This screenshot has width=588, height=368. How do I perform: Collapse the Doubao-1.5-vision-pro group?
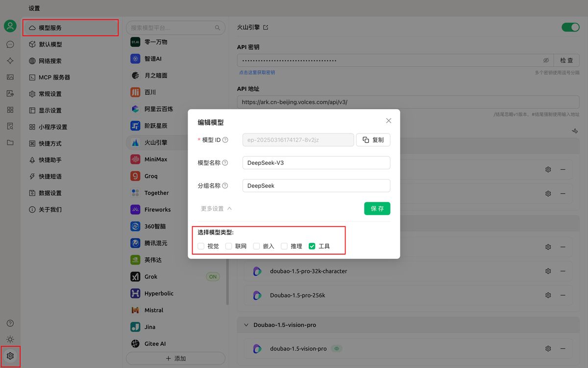(x=246, y=325)
